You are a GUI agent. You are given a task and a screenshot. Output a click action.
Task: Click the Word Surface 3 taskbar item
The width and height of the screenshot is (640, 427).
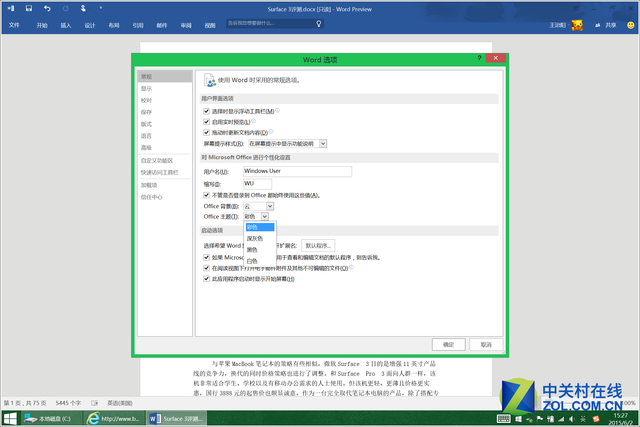coord(177,419)
